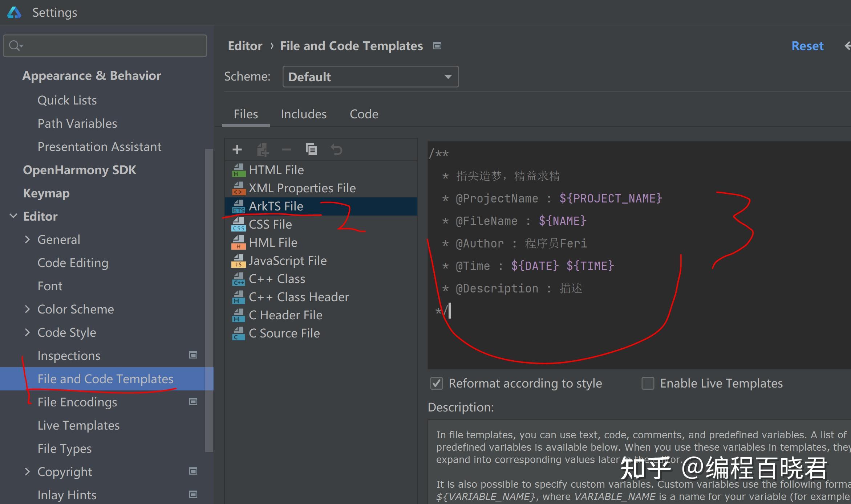Click the Remove Template minus icon
This screenshot has height=504, width=851.
tap(287, 149)
